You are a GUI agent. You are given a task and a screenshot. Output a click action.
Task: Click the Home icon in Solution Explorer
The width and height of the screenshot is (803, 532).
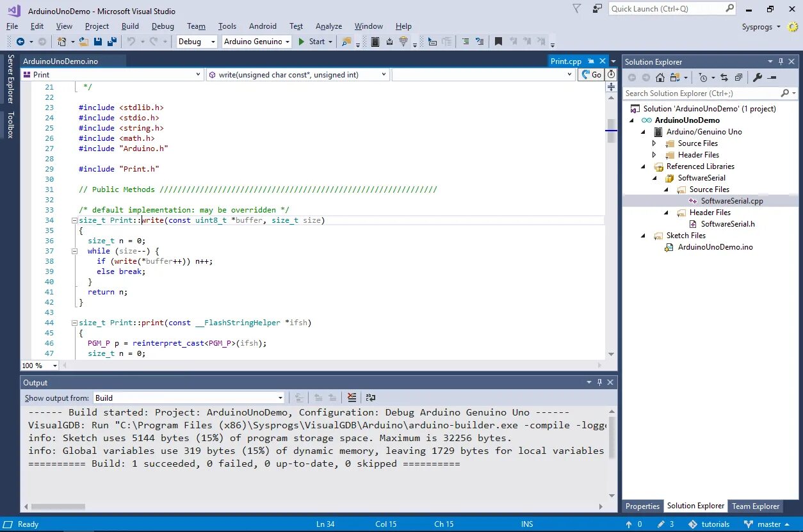(x=660, y=77)
